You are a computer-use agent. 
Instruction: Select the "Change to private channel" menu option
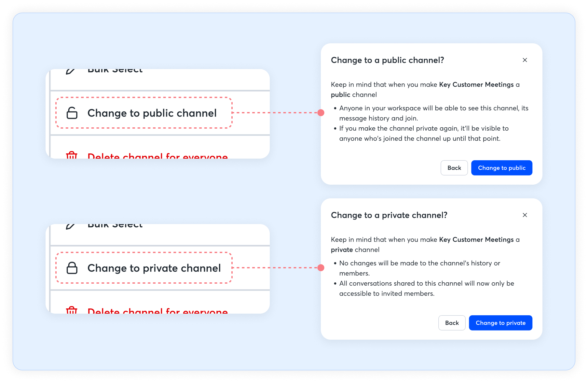(154, 268)
